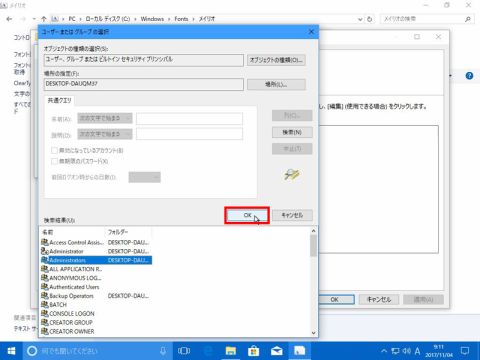
Task: Click キャンセル in the Select Users dialog
Action: click(292, 215)
